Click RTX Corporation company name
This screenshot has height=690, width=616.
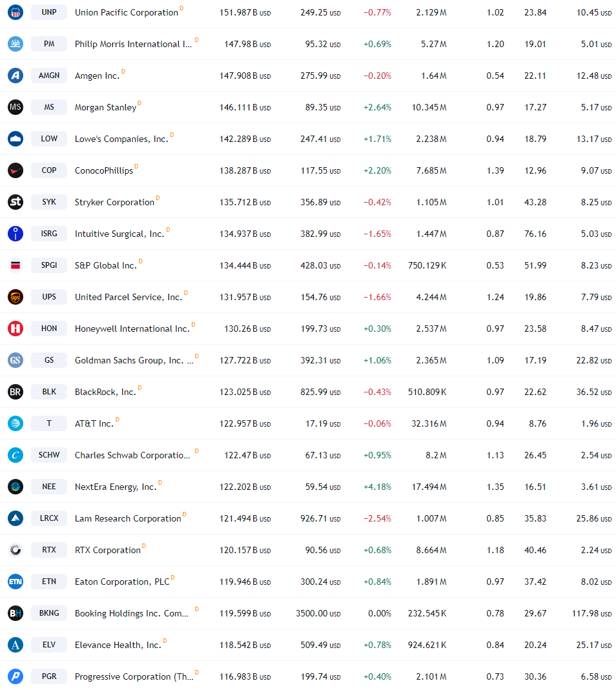click(x=108, y=550)
